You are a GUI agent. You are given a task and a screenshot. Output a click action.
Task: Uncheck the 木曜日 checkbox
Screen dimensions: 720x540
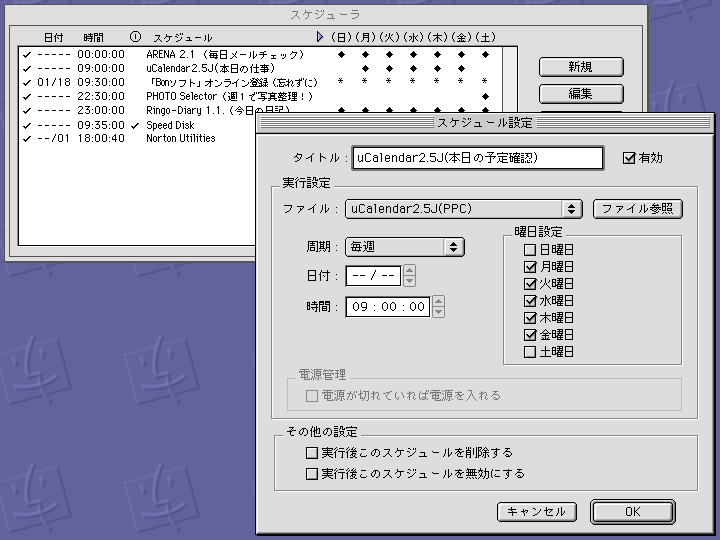pos(529,318)
